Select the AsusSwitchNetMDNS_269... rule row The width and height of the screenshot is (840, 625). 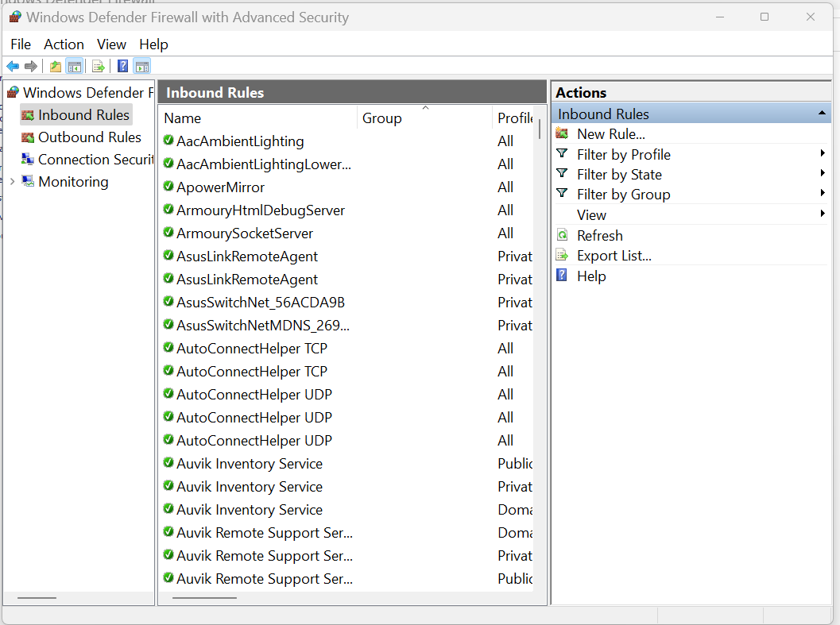(x=346, y=325)
